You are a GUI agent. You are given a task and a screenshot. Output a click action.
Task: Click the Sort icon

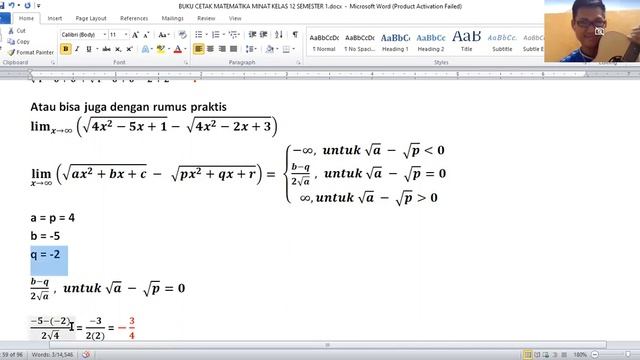tap(279, 35)
